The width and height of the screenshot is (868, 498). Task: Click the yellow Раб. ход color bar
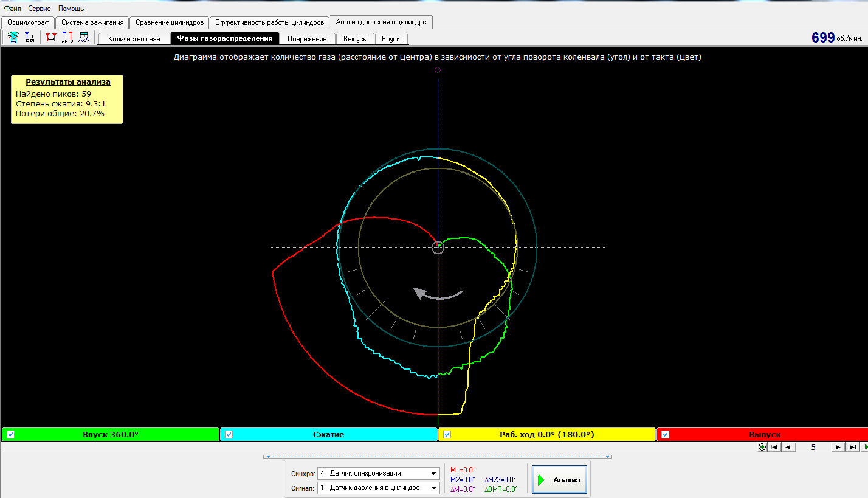(x=547, y=434)
